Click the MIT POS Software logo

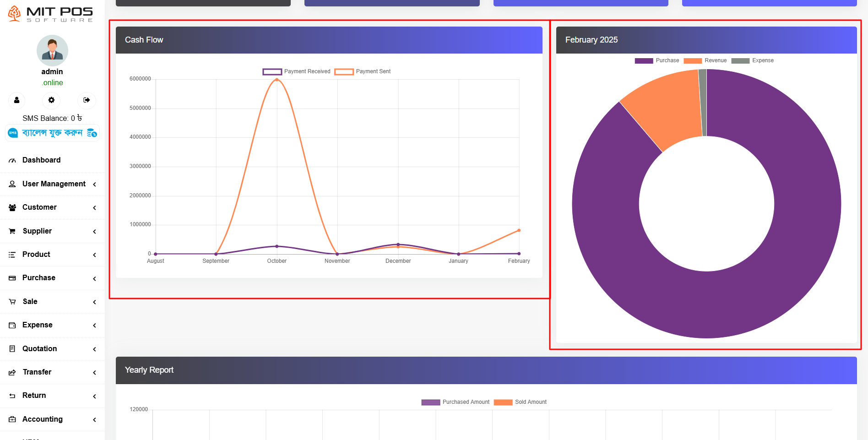51,14
